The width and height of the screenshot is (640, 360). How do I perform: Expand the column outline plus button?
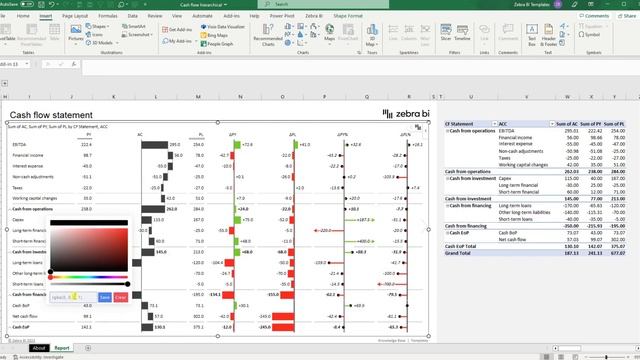click(4, 83)
